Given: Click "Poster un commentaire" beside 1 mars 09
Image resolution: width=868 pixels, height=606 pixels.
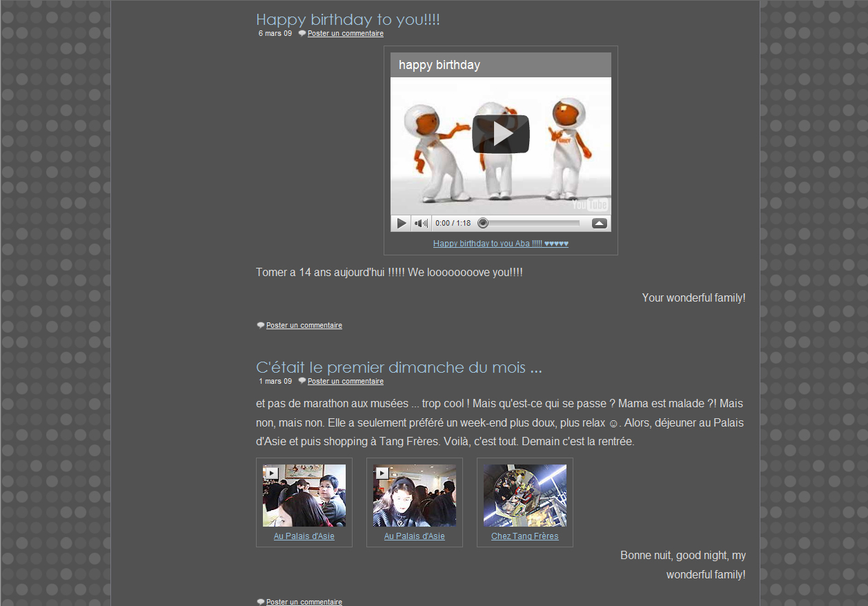Looking at the screenshot, I should tap(345, 382).
